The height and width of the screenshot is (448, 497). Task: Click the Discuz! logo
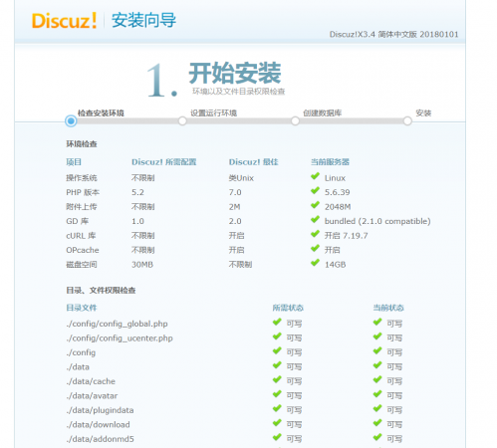tap(64, 21)
